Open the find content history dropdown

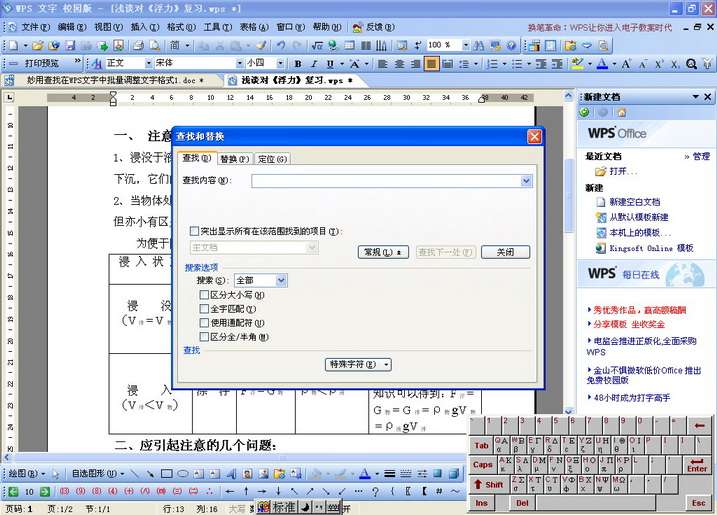526,181
